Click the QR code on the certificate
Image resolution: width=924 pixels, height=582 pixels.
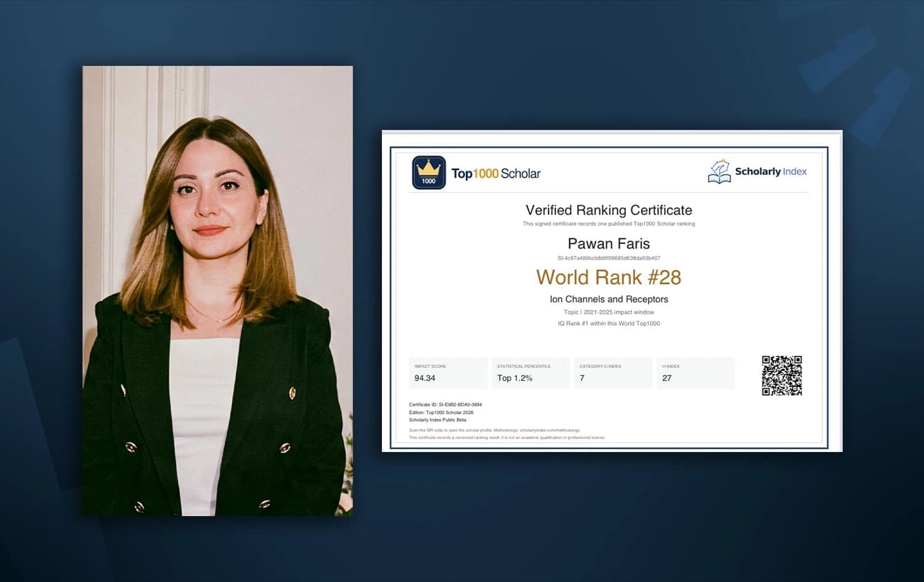782,376
